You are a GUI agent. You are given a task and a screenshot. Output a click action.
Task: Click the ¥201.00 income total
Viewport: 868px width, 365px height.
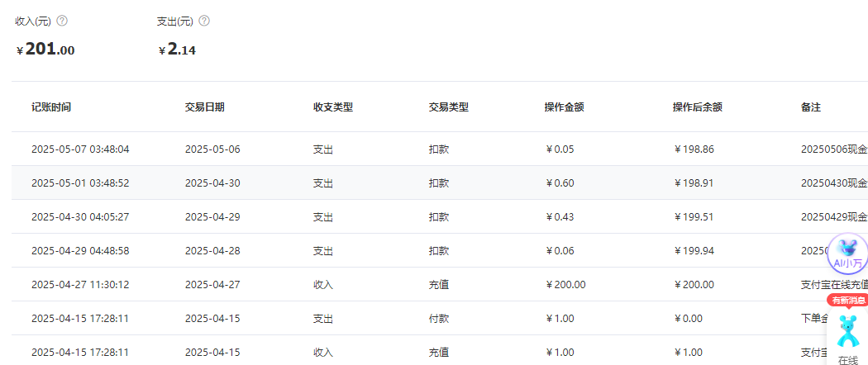(46, 50)
